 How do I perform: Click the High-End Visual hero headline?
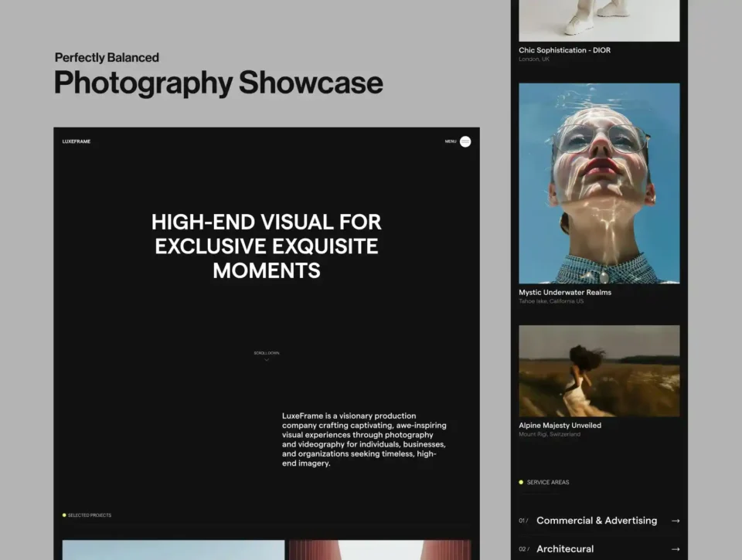[x=267, y=246]
